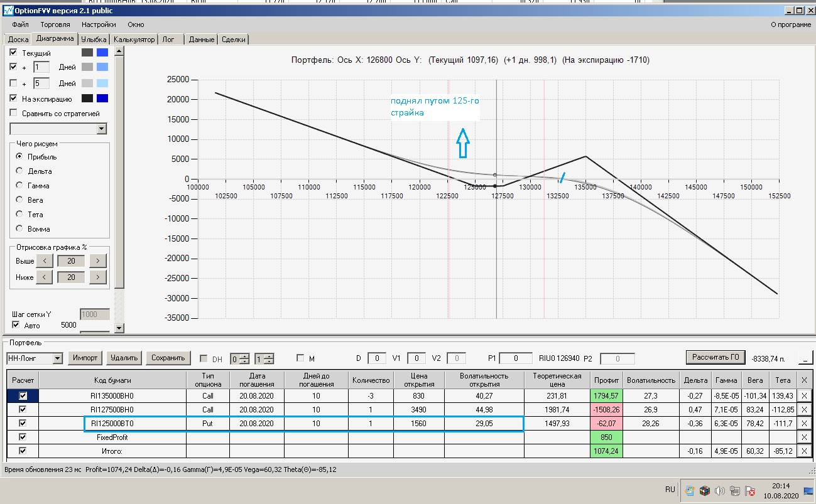
Task: Click the blue Текущий color swatch
Action: (102, 53)
